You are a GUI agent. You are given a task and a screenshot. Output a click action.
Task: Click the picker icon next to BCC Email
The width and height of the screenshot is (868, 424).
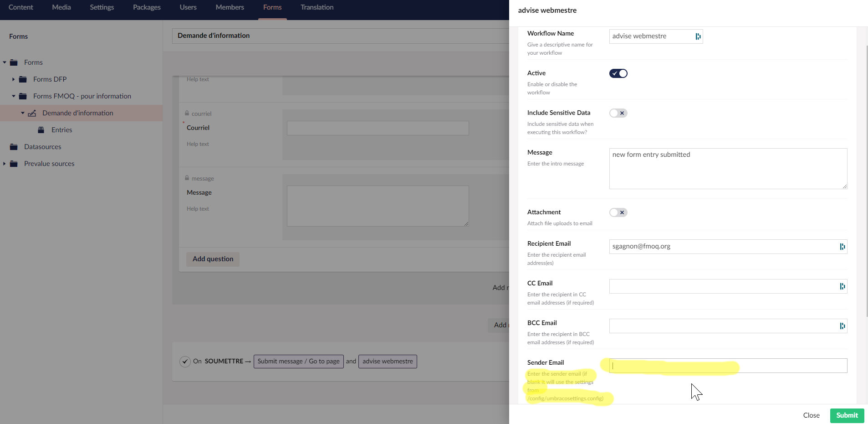click(843, 326)
